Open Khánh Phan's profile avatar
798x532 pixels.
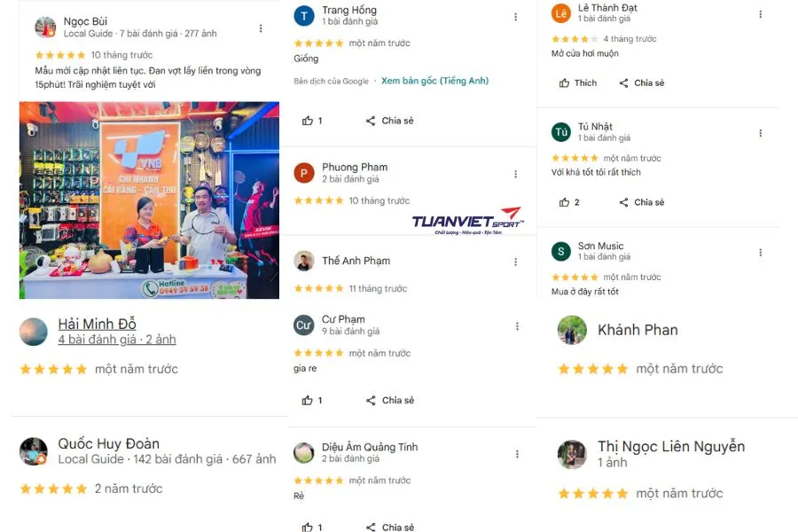(572, 330)
